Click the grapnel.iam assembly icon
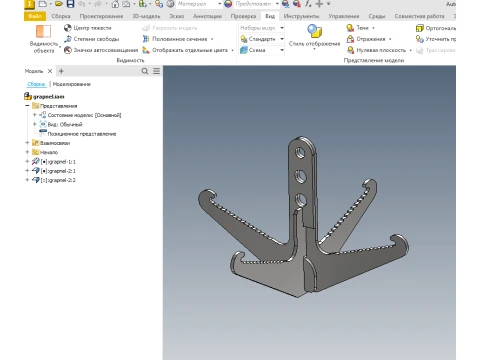 pos(28,96)
